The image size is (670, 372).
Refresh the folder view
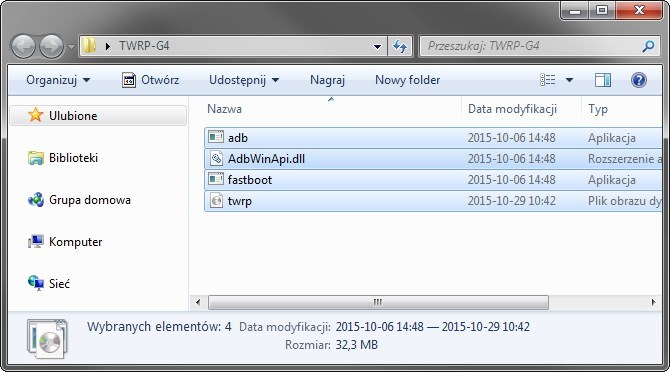(x=400, y=46)
